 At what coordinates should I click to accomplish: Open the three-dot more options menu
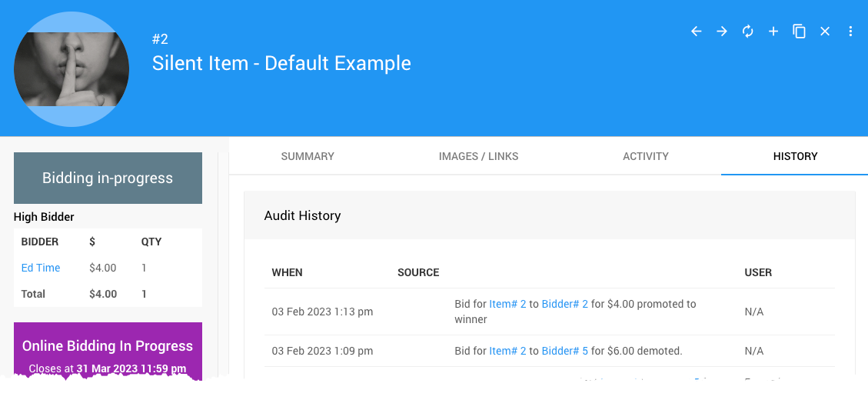(x=850, y=32)
